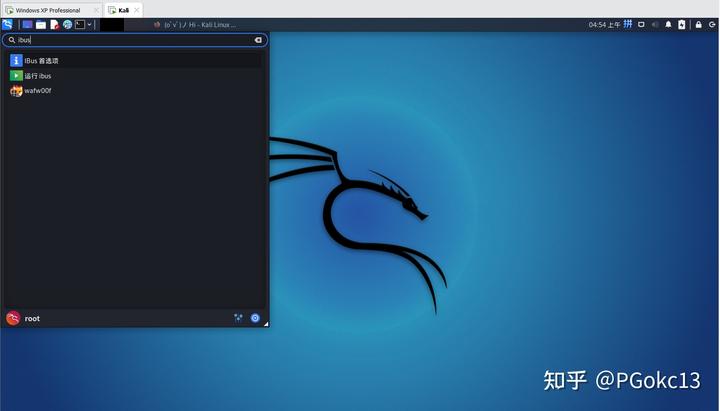Toggle the muted volume tray icon

[x=655, y=25]
